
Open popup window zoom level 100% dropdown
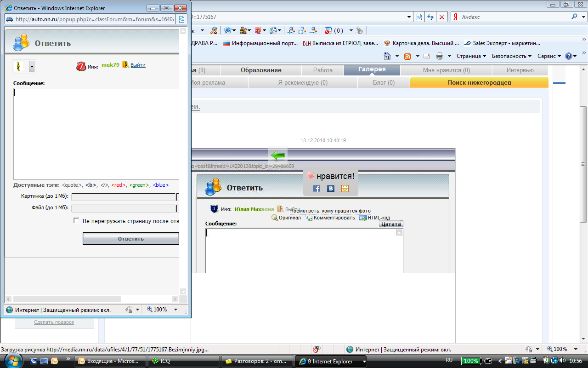(176, 310)
